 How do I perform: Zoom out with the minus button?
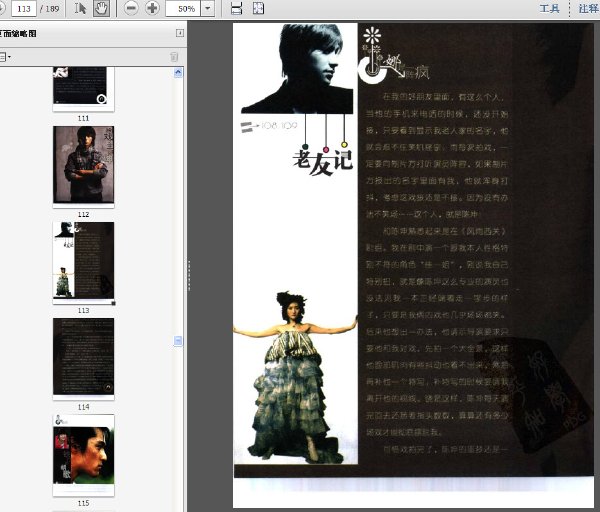coord(131,8)
